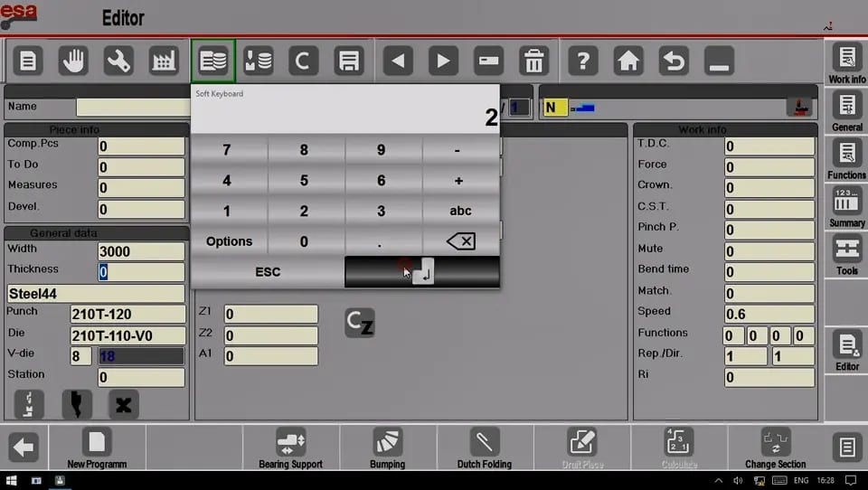Tap the minus key on soft keyboard
The width and height of the screenshot is (868, 490).
click(458, 150)
